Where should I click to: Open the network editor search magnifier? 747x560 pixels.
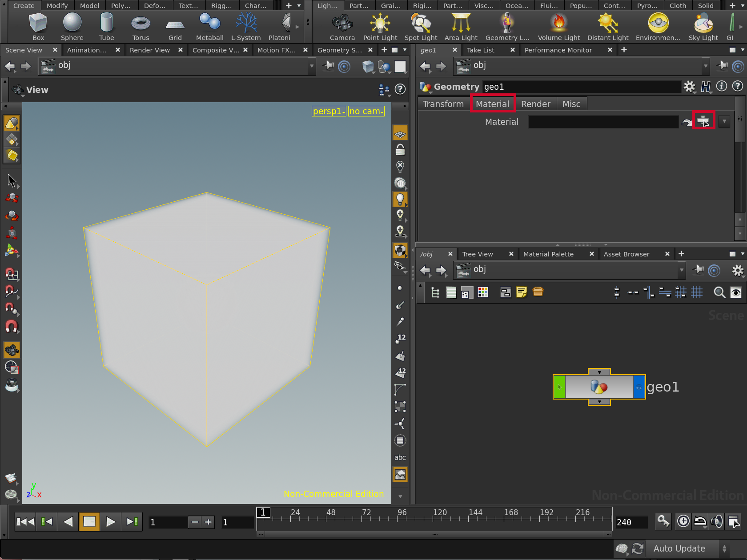point(719,292)
